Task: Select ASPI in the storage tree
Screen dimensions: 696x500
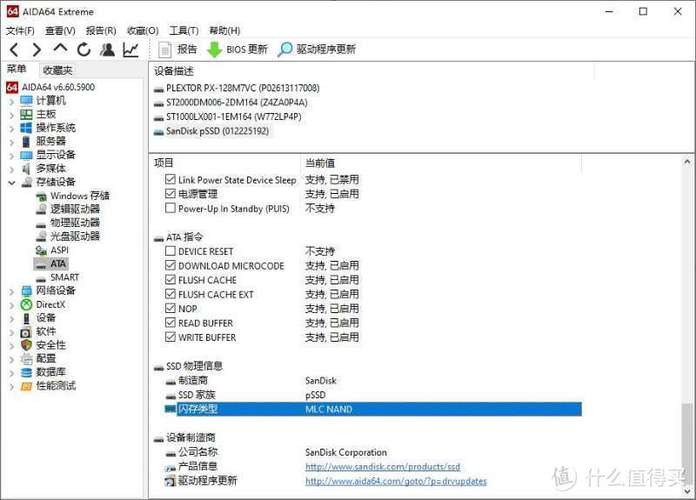Action: pos(59,250)
